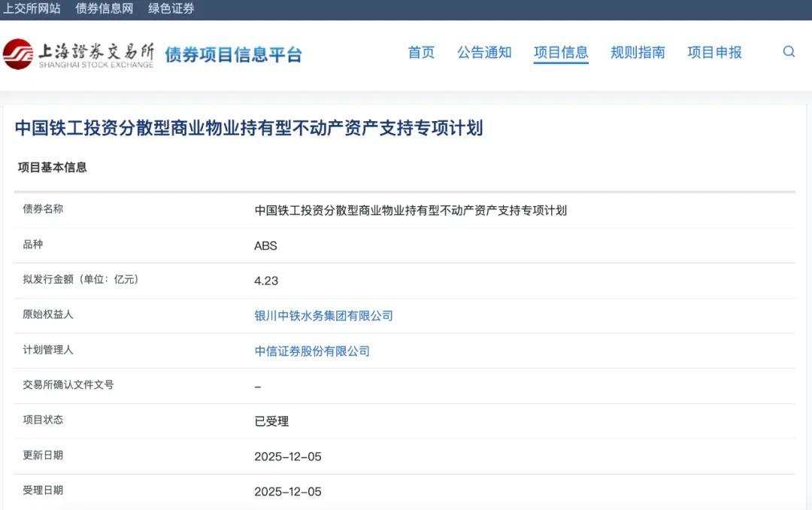Image resolution: width=812 pixels, height=510 pixels.
Task: Click the 4.23 issuance amount value
Action: pos(266,281)
